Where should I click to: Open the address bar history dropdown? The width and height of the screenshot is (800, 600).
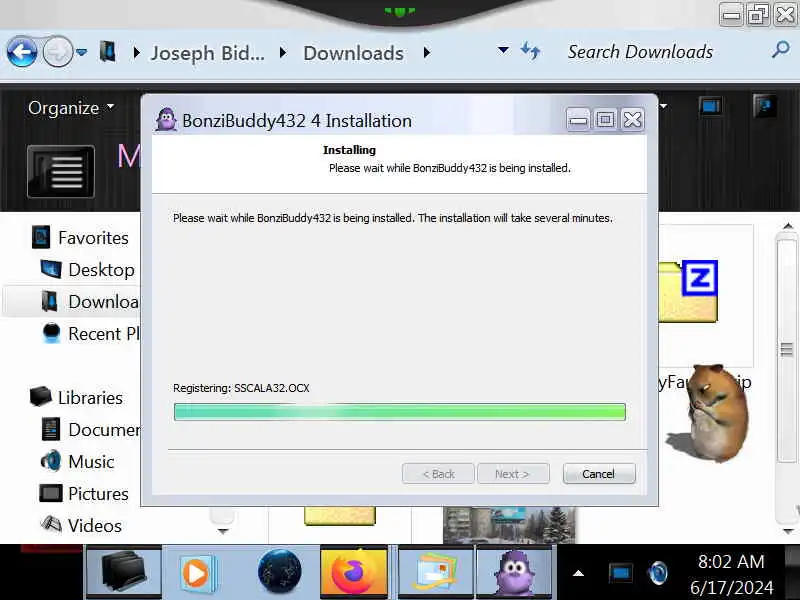point(503,50)
